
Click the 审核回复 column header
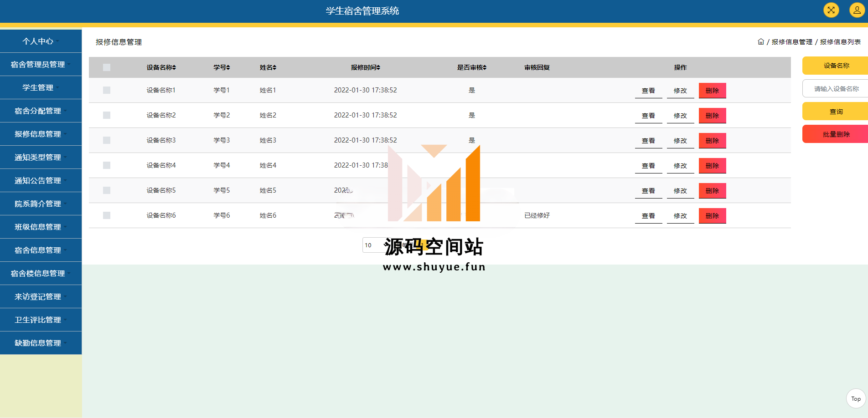pos(537,67)
